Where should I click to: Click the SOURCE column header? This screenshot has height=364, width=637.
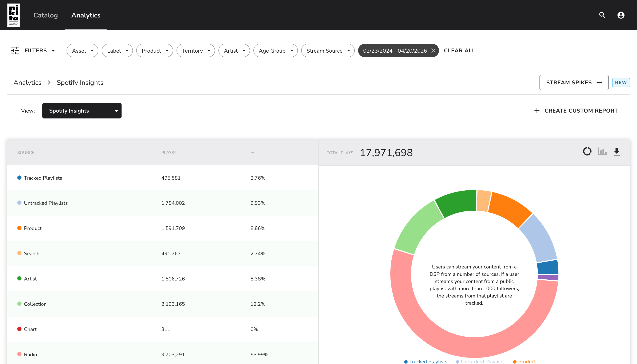[26, 153]
